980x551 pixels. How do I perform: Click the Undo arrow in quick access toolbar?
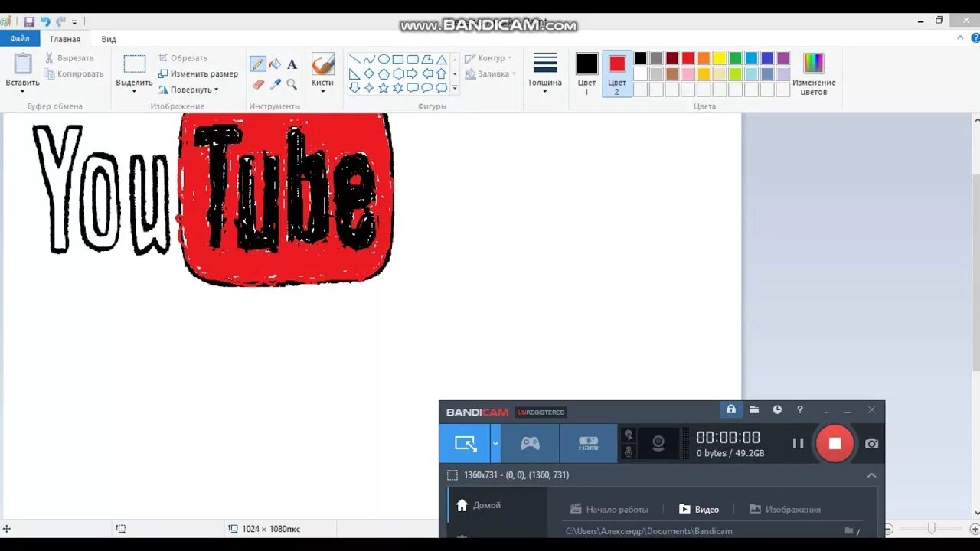45,22
